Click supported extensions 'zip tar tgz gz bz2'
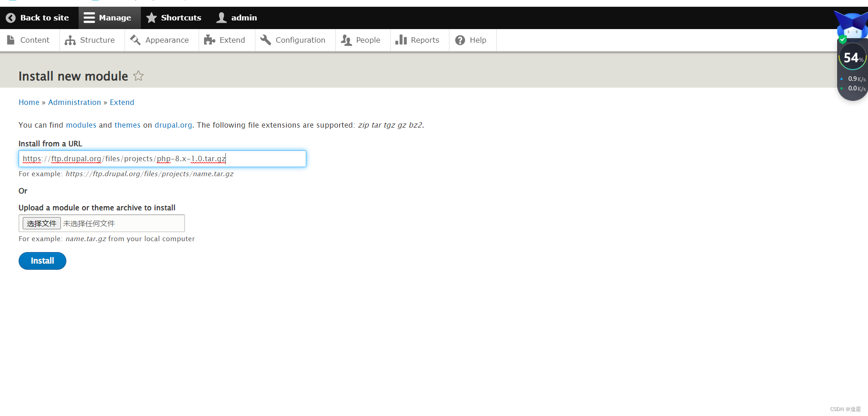The image size is (868, 416). pyautogui.click(x=390, y=125)
